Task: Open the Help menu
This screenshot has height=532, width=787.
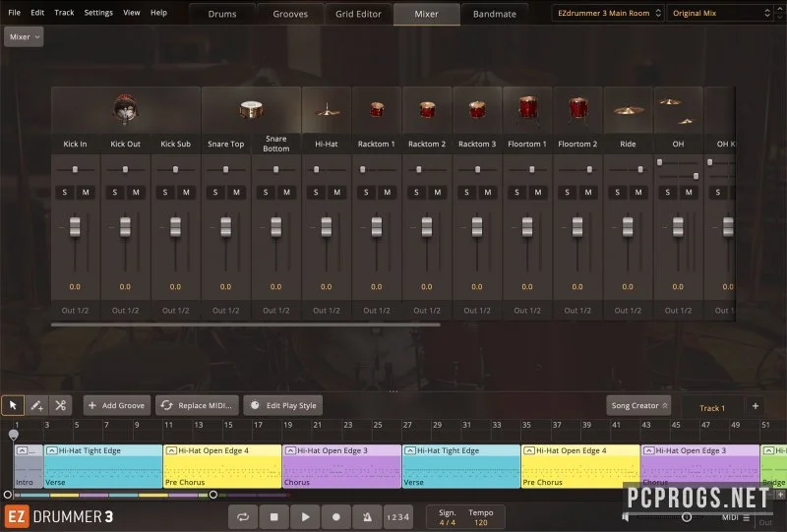Action: (x=158, y=13)
